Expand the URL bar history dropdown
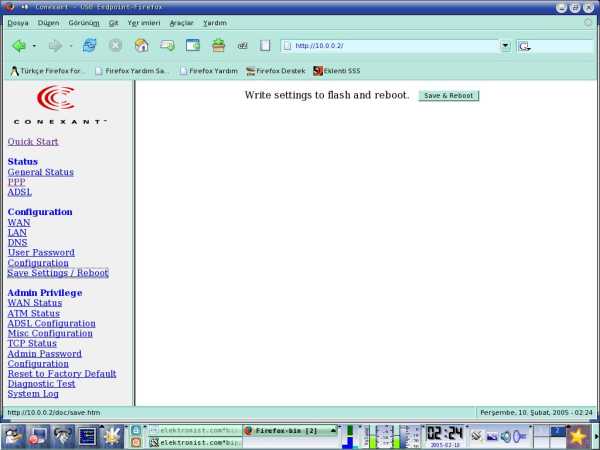Viewport: 600px width, 450px height. coord(505,46)
